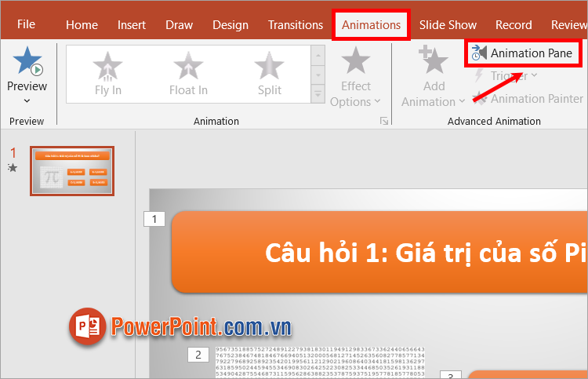Open the Animation group dialog launcher
588x379 pixels.
click(384, 121)
